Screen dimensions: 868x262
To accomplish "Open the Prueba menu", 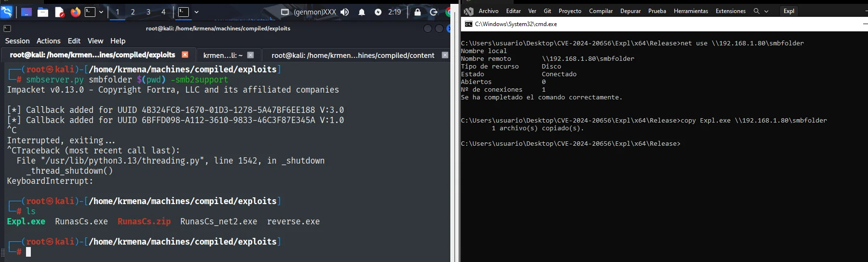I will (657, 11).
